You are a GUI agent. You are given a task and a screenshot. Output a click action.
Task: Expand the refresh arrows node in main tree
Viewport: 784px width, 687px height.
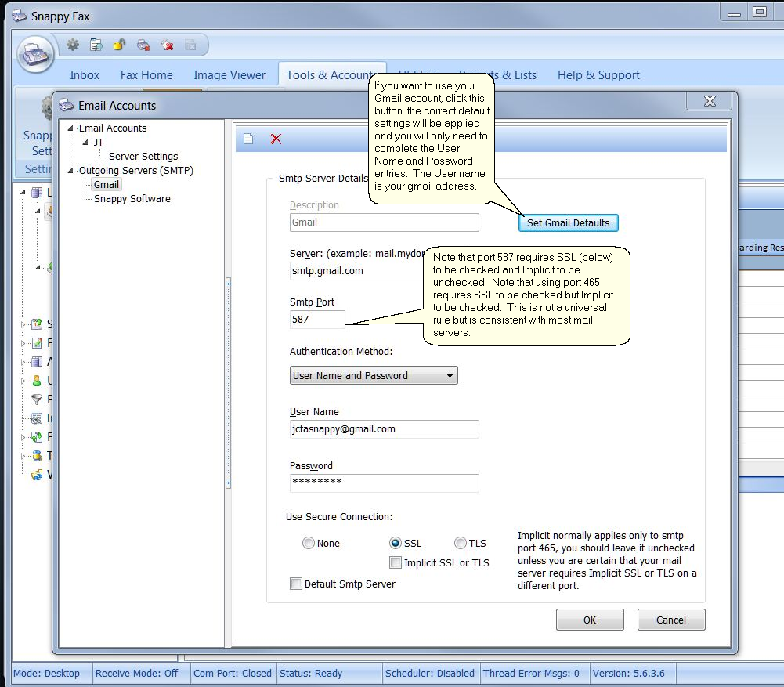[23, 437]
